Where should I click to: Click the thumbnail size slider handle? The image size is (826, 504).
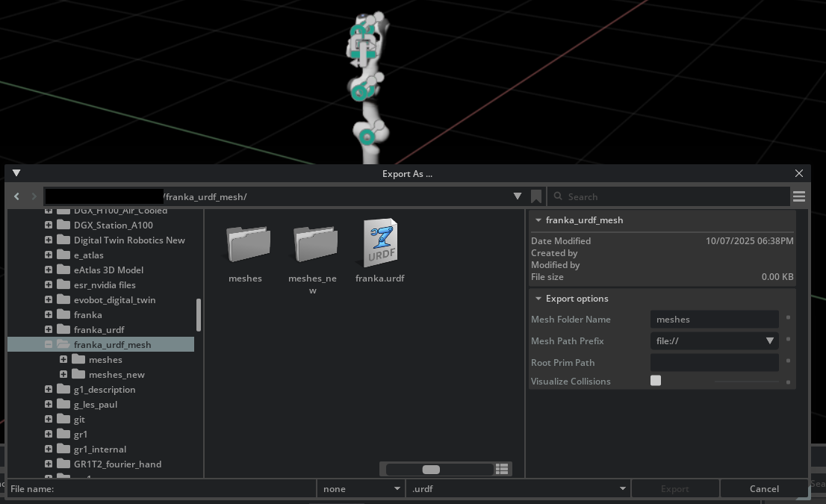[x=432, y=469]
